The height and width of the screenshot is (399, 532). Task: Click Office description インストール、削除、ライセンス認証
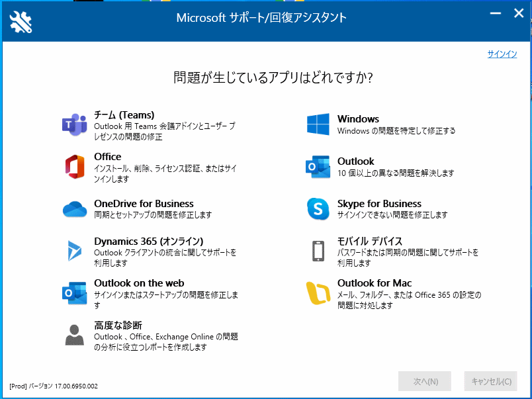click(165, 173)
